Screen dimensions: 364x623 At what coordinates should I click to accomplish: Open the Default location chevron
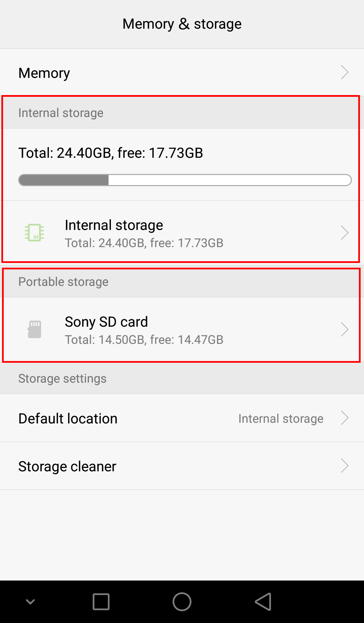[x=344, y=418]
